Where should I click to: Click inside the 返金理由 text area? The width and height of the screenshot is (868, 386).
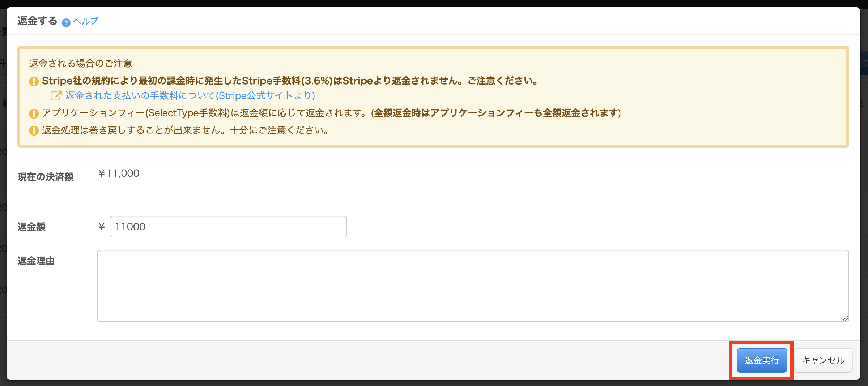click(472, 286)
